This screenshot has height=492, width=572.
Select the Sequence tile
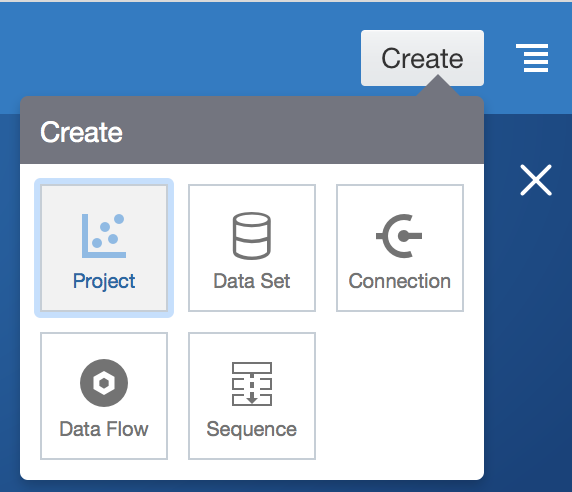(x=252, y=396)
